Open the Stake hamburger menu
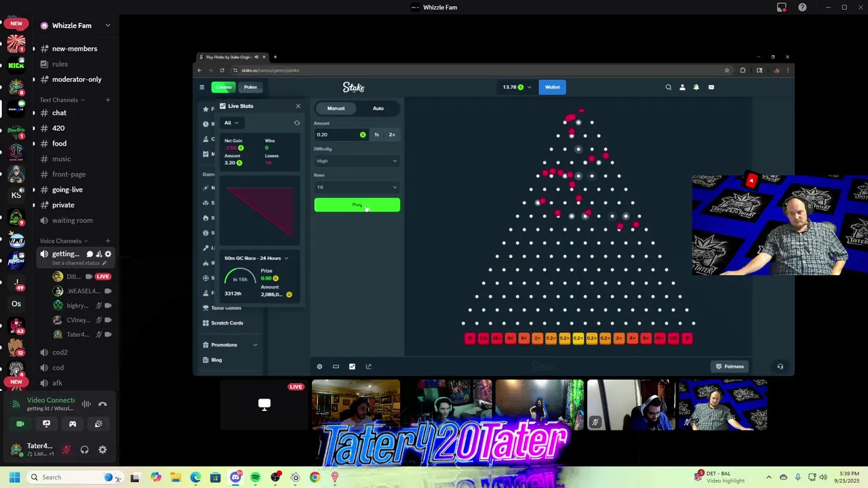This screenshot has height=488, width=868. point(201,87)
